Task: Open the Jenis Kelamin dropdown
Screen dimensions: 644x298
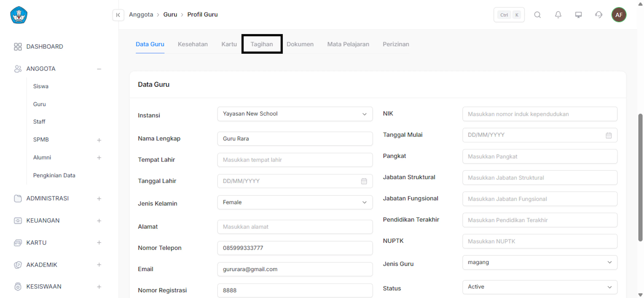Action: (x=295, y=202)
